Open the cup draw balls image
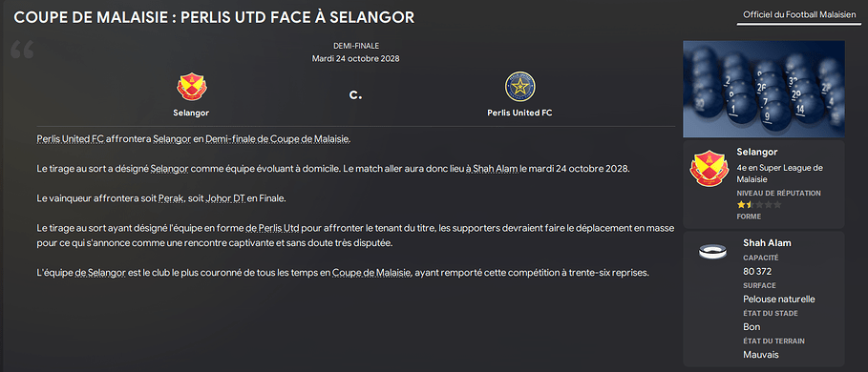 pos(763,89)
